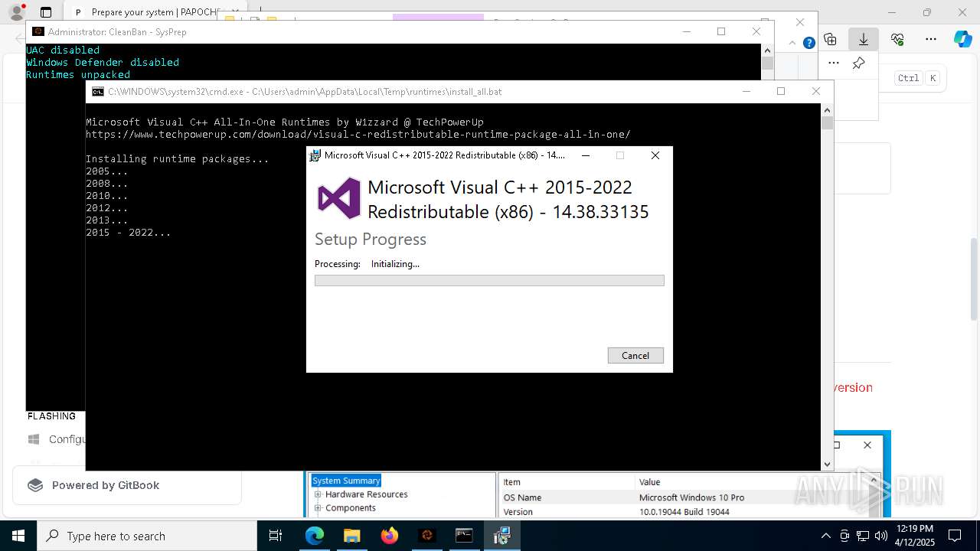Show hidden system tray icons
This screenshot has height=551, width=980.
click(x=825, y=536)
